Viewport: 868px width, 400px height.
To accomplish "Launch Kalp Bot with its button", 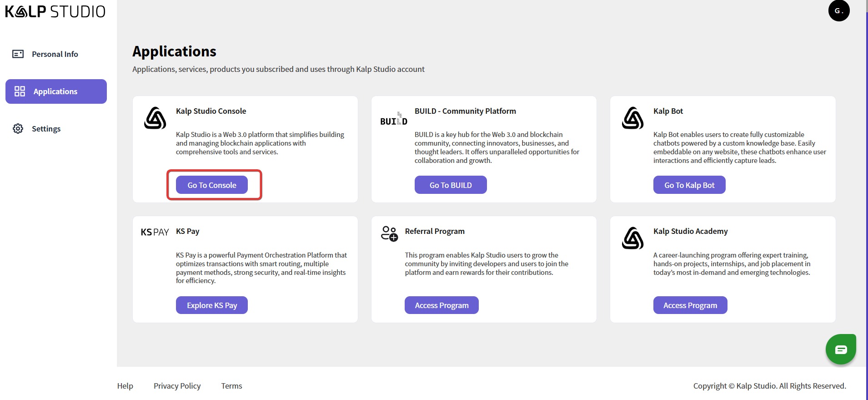I will tap(689, 185).
